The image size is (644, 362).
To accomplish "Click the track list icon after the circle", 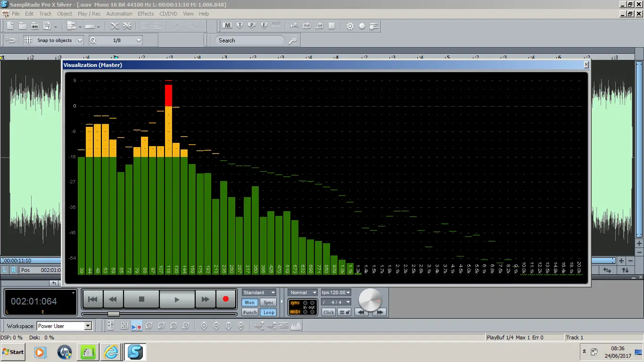I will (x=374, y=26).
